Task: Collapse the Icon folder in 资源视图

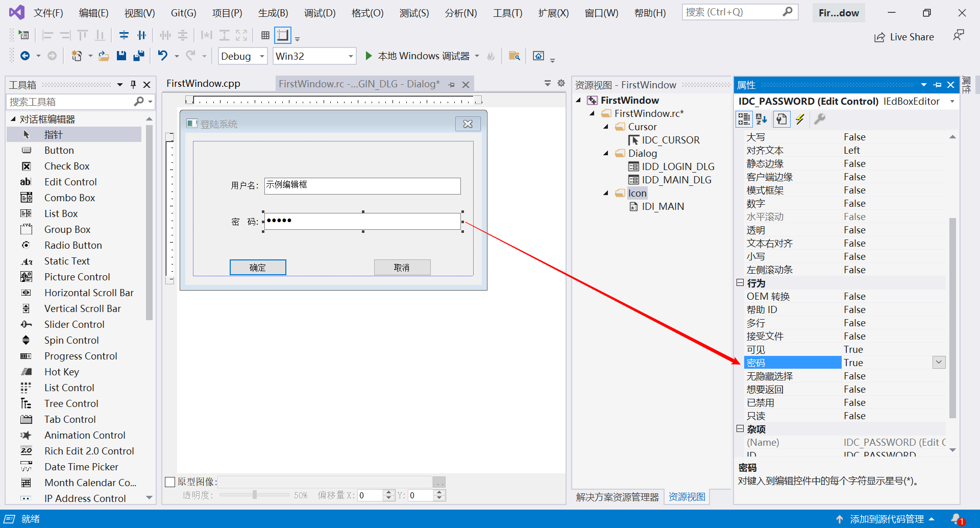Action: pyautogui.click(x=606, y=193)
